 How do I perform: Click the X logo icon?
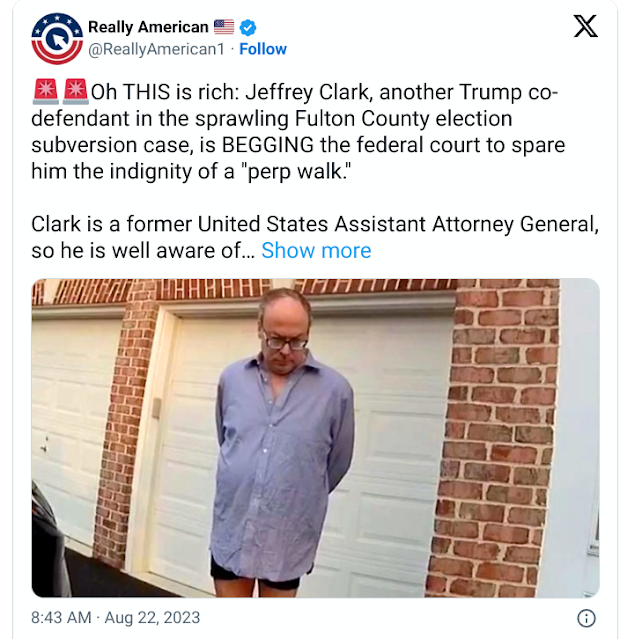click(x=585, y=26)
